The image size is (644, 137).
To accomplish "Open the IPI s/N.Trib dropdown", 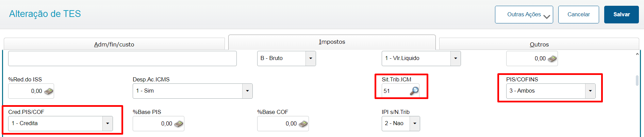I will [x=415, y=123].
